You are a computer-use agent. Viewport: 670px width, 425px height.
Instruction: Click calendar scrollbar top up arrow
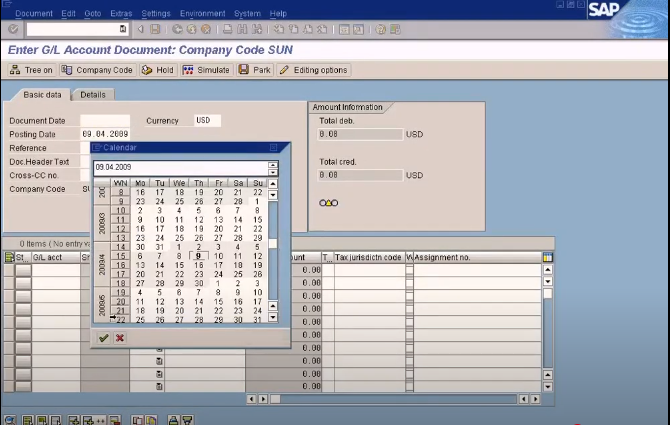coord(273,184)
